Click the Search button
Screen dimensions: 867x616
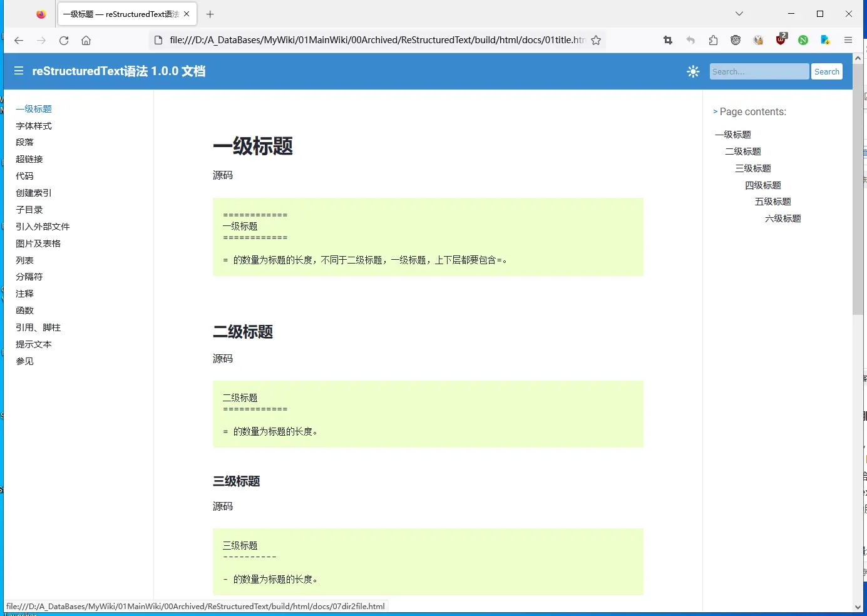[x=827, y=71]
